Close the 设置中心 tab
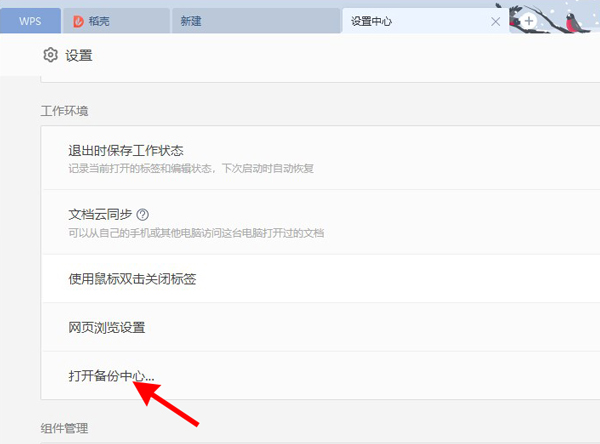The width and height of the screenshot is (600, 444). point(496,21)
